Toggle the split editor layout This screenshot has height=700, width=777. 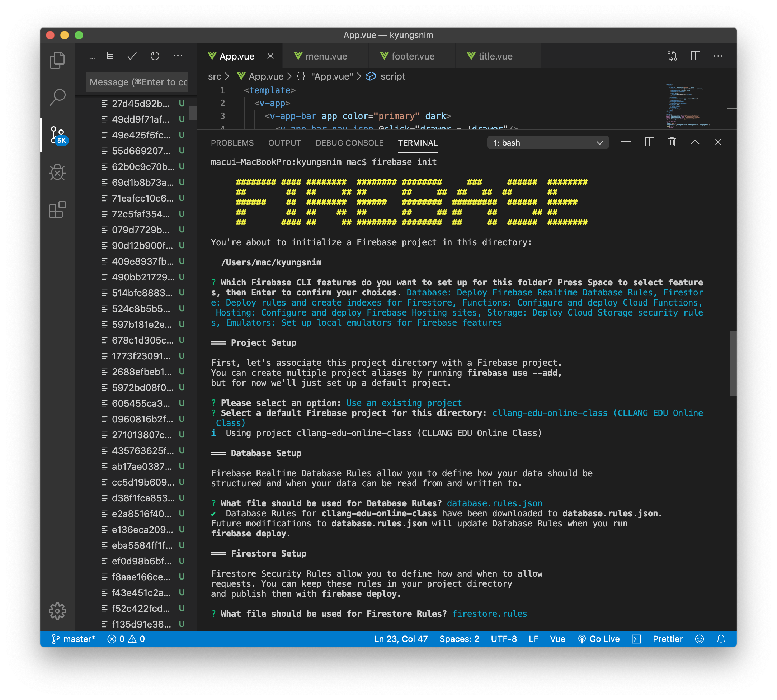695,56
